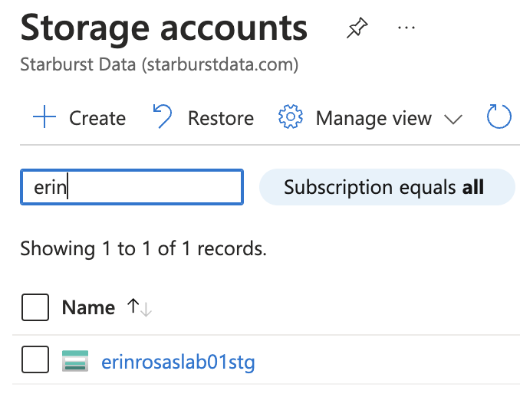Expand the Manage view dropdown chevron
Screen dimensions: 520x420
pyautogui.click(x=453, y=120)
